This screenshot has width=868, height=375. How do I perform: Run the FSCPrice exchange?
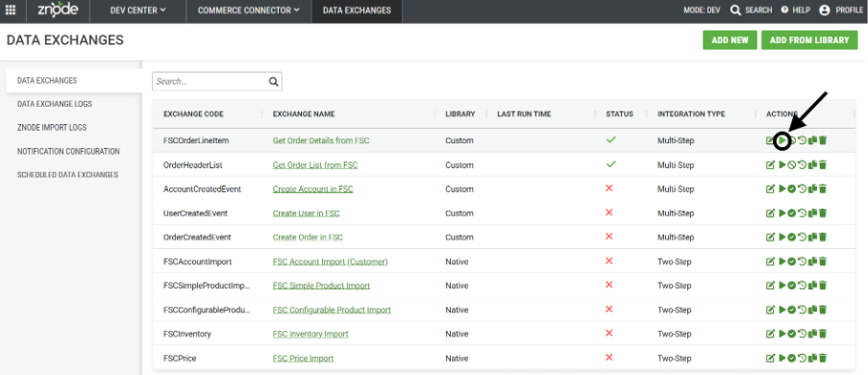coord(781,358)
